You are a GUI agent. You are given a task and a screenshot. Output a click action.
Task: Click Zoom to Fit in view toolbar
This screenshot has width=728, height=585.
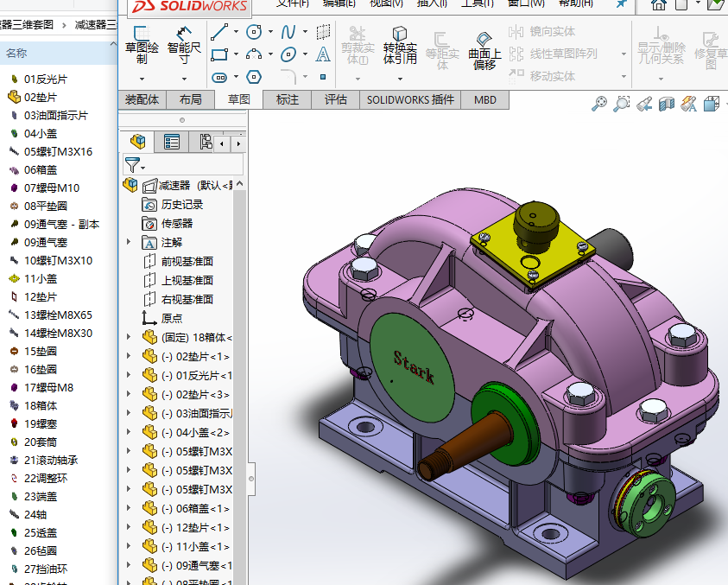(x=599, y=105)
